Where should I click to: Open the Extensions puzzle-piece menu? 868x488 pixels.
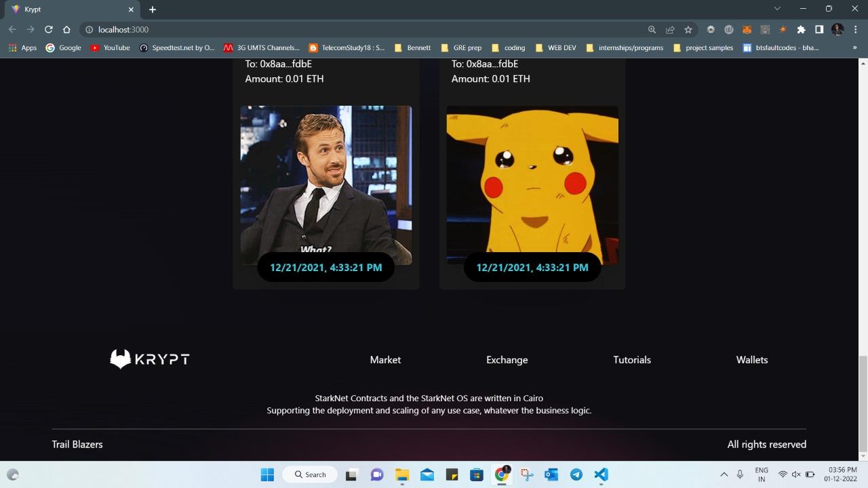(x=801, y=30)
